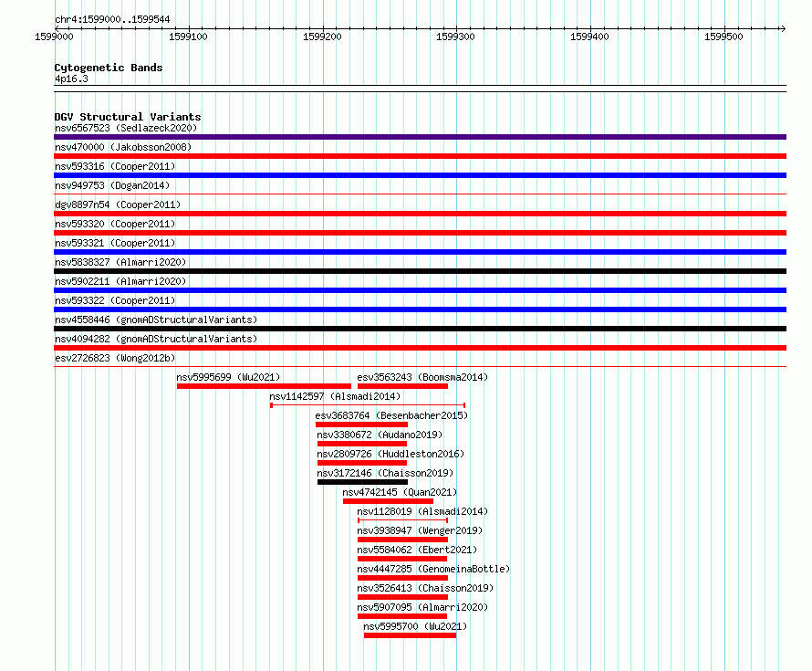Screen dimensions: 812x671
Task: Open nsv5995700 (Wu2021) label
Action: pos(415,626)
